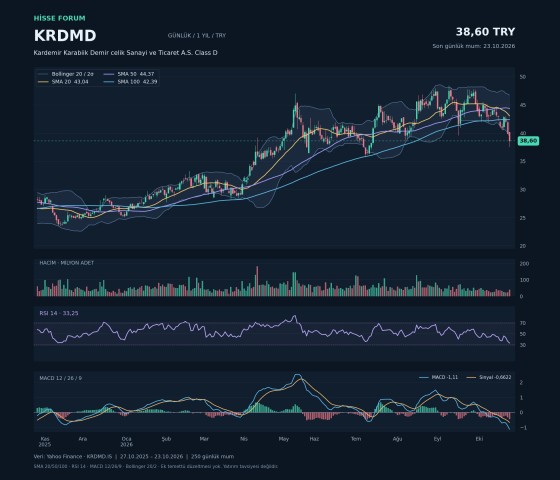
Task: Click the 100 label on the volume axis
Action: [x=524, y=280]
